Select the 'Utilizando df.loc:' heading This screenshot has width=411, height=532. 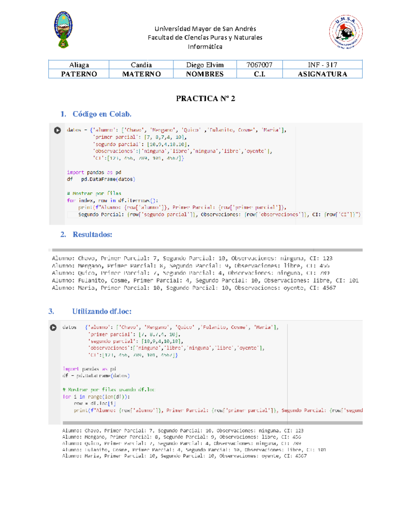(x=102, y=311)
